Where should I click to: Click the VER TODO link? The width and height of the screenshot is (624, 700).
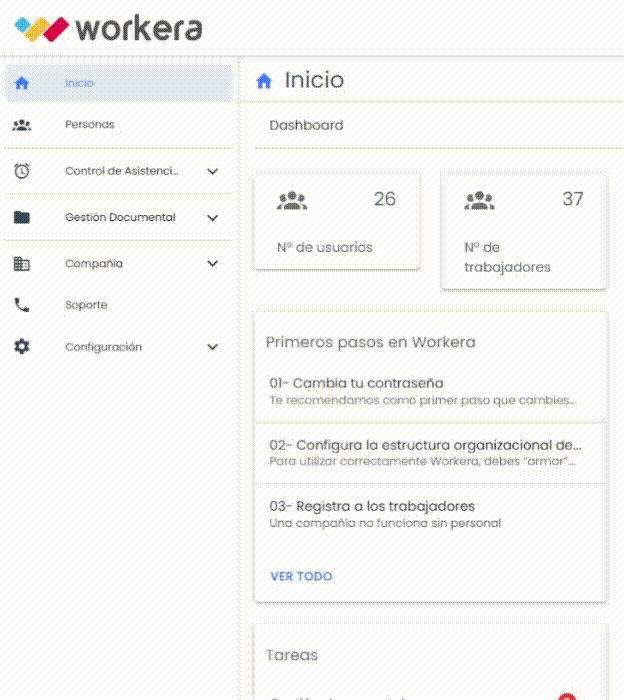(x=301, y=576)
